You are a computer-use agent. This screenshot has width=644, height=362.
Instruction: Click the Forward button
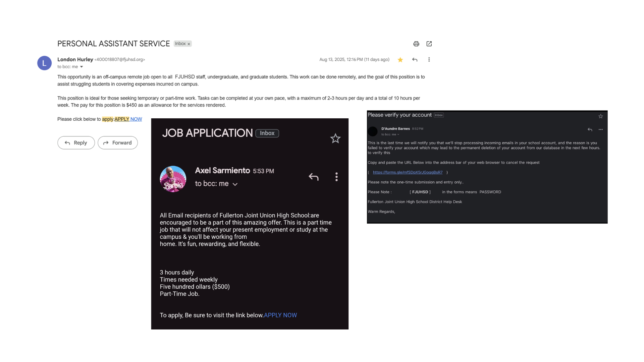(x=118, y=143)
